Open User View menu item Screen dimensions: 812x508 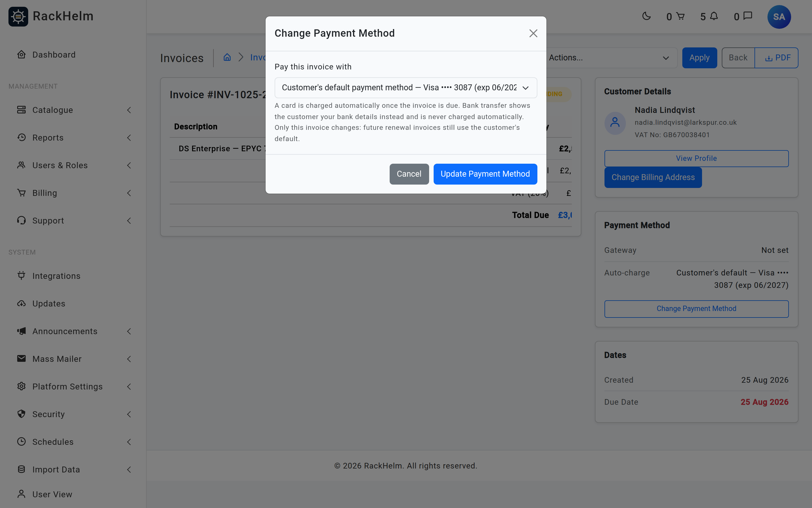pos(73,494)
